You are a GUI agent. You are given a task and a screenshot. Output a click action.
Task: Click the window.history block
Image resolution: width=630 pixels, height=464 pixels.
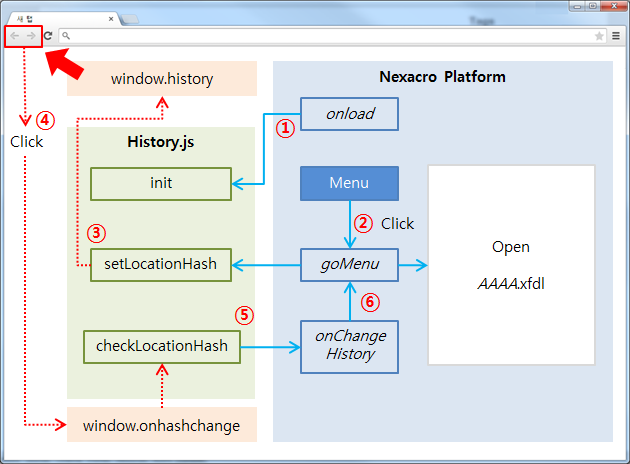pyautogui.click(x=161, y=78)
